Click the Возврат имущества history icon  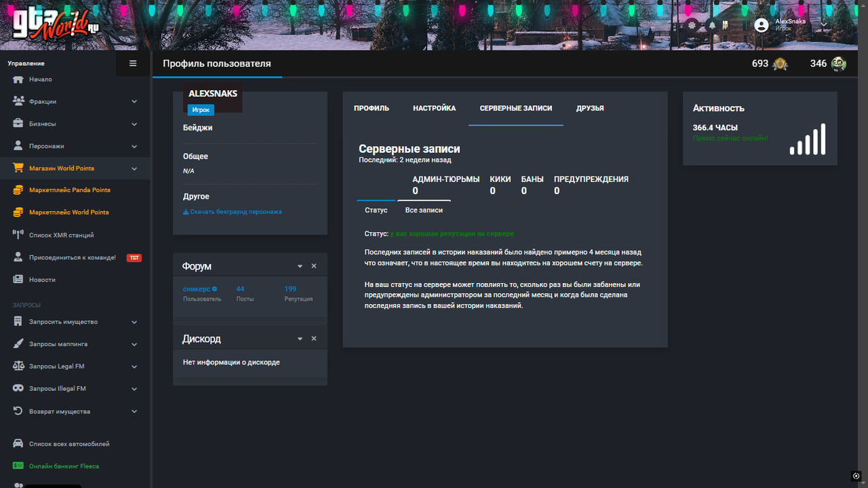pyautogui.click(x=18, y=411)
